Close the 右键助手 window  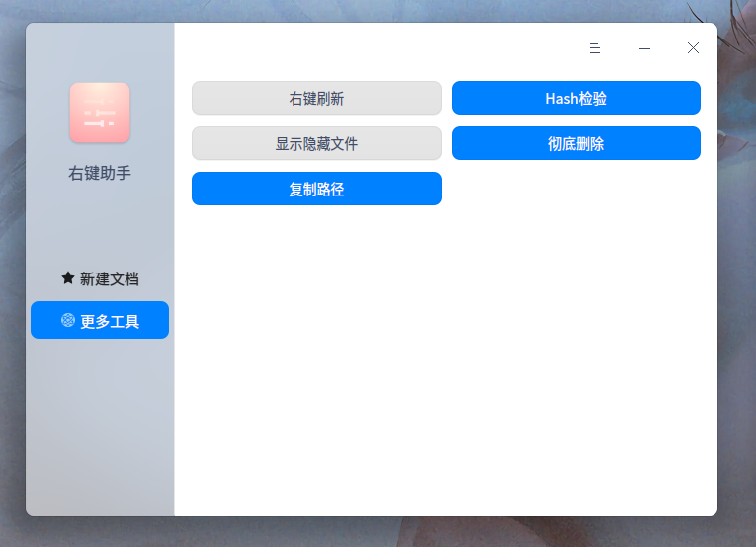693,48
